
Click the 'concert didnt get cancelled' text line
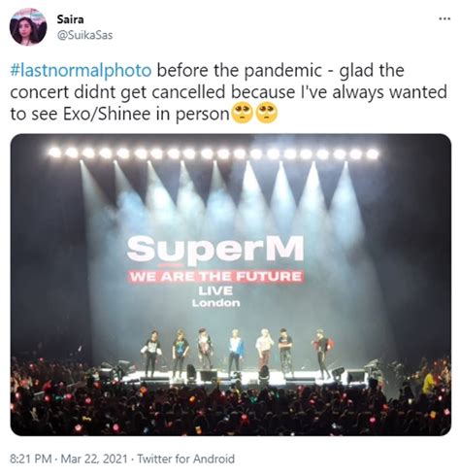click(117, 92)
